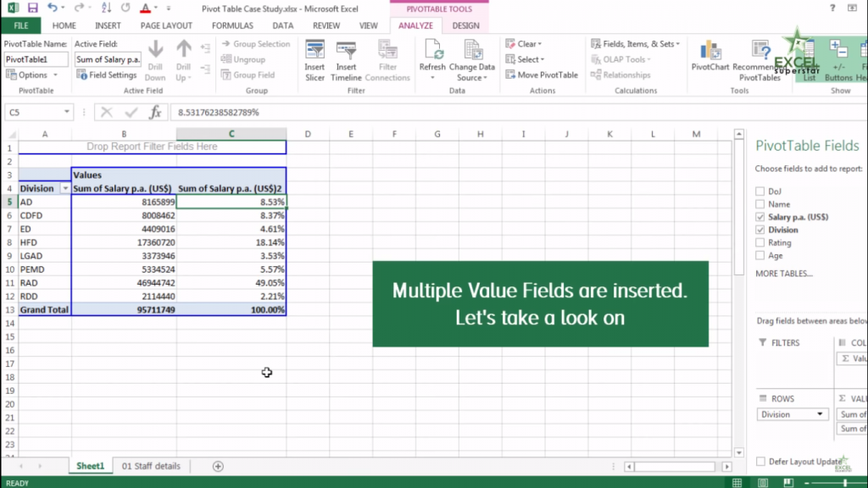Screen dimensions: 868x488
Task: Click the Save icon in quick access toolbar
Action: [32, 8]
